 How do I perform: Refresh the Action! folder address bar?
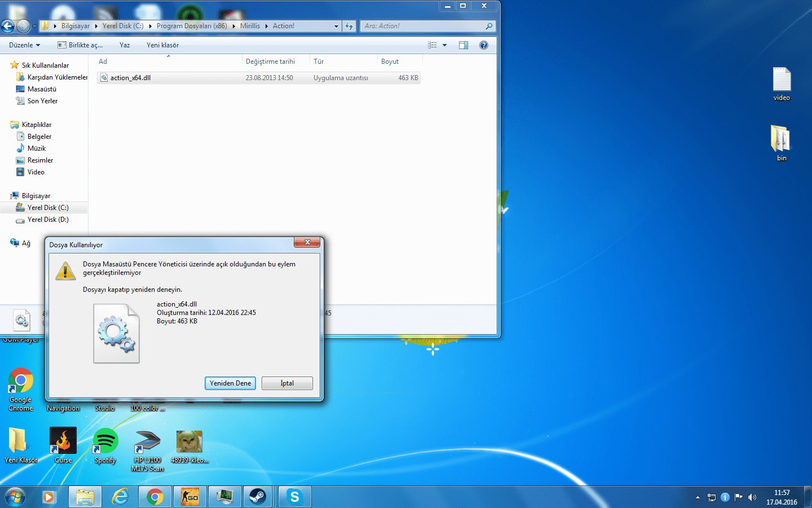[x=350, y=26]
